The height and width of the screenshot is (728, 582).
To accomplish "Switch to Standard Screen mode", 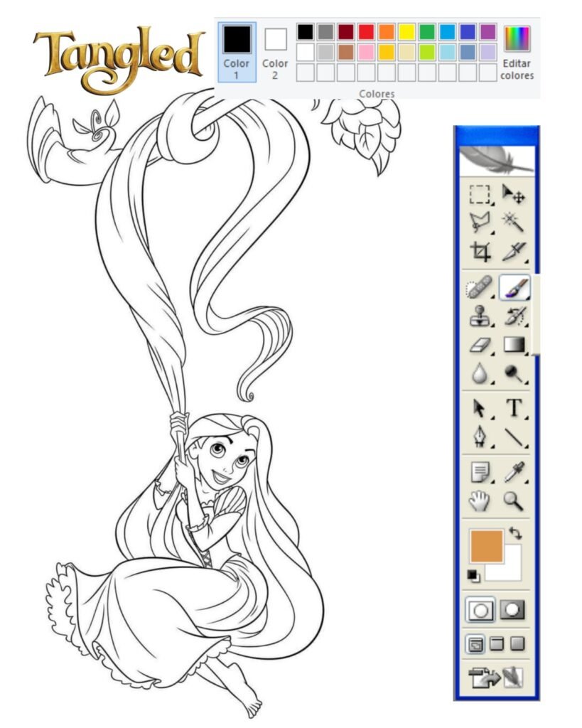I will coord(475,644).
